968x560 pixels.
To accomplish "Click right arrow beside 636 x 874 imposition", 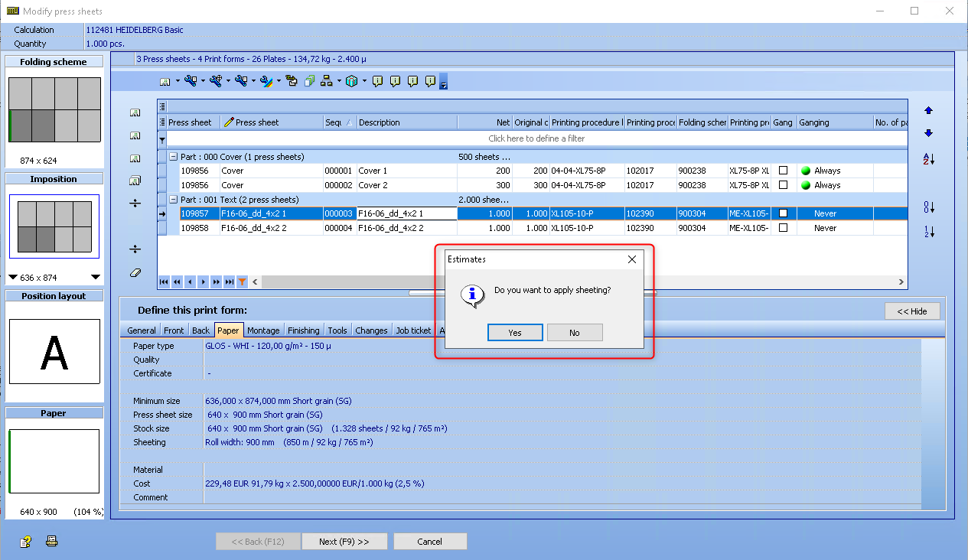I will point(95,278).
